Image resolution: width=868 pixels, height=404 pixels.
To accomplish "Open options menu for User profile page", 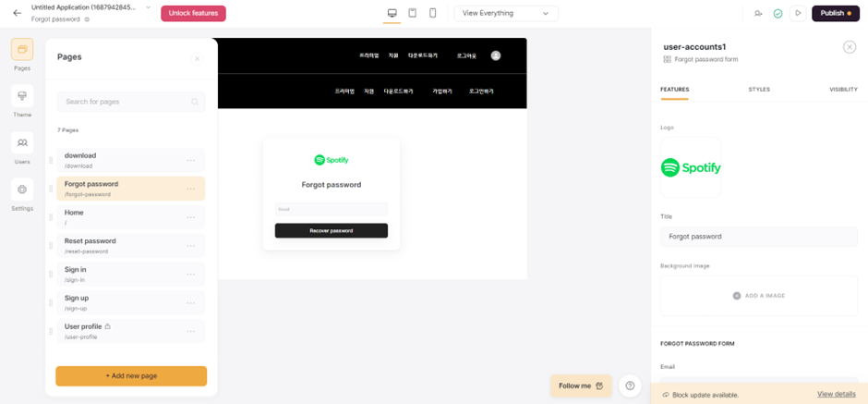I will click(191, 331).
